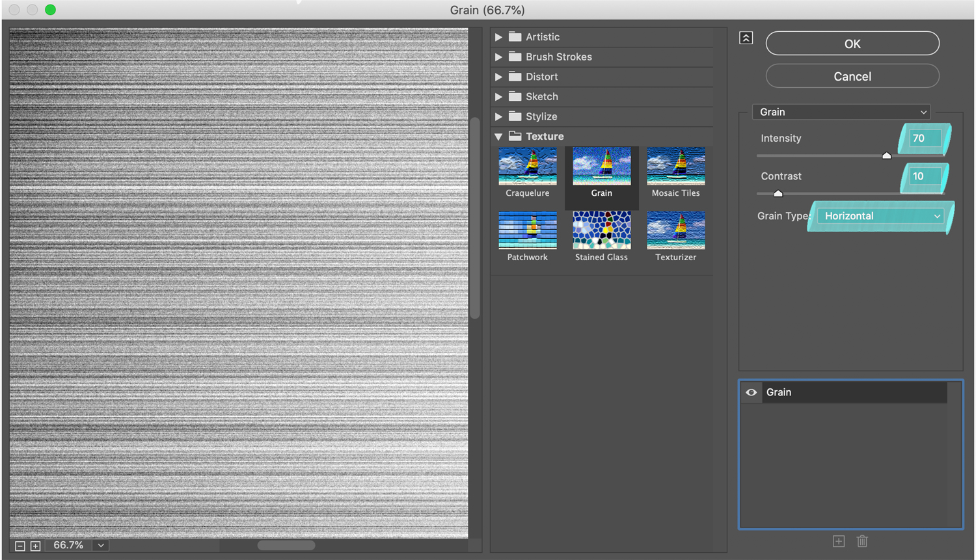Collapse the Texture filter category

pyautogui.click(x=498, y=136)
